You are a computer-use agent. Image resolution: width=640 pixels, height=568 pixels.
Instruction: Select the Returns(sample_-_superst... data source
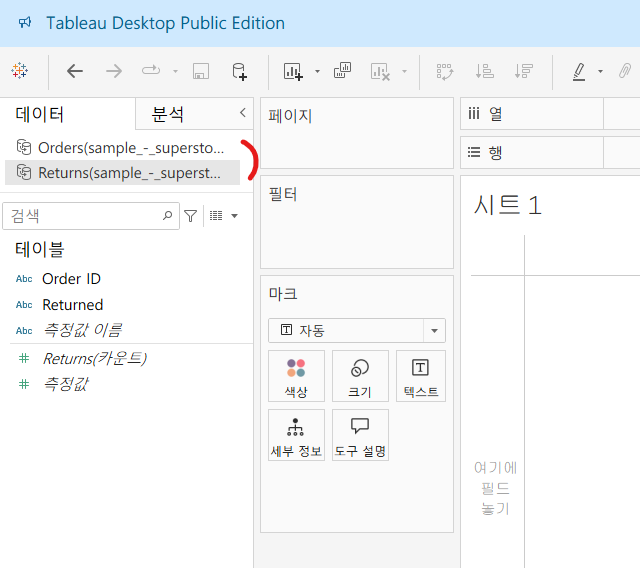(x=122, y=173)
